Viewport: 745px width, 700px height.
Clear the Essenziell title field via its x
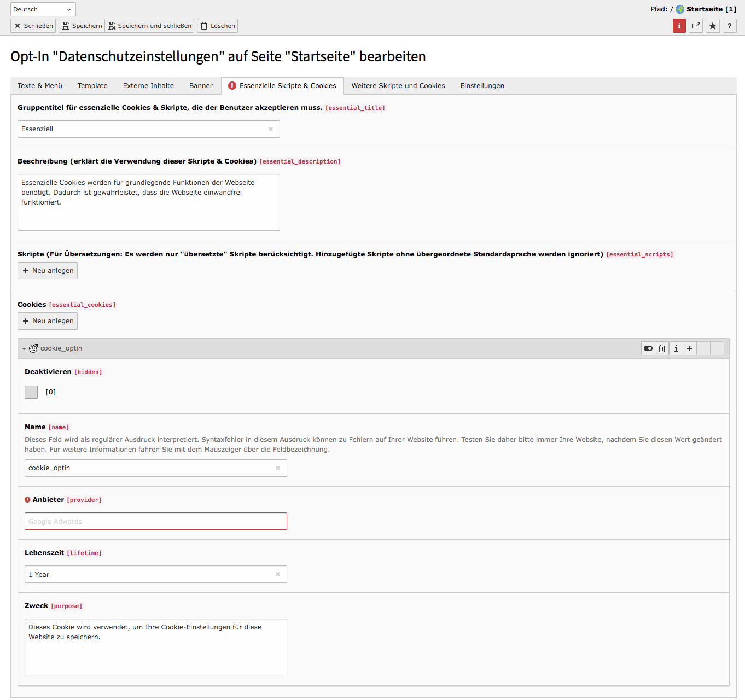pos(271,129)
